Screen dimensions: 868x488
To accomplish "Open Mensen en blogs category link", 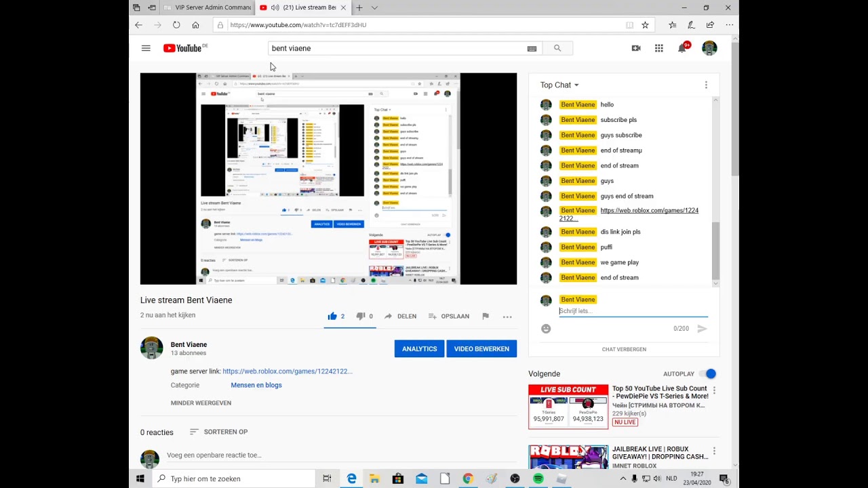I will (x=256, y=385).
